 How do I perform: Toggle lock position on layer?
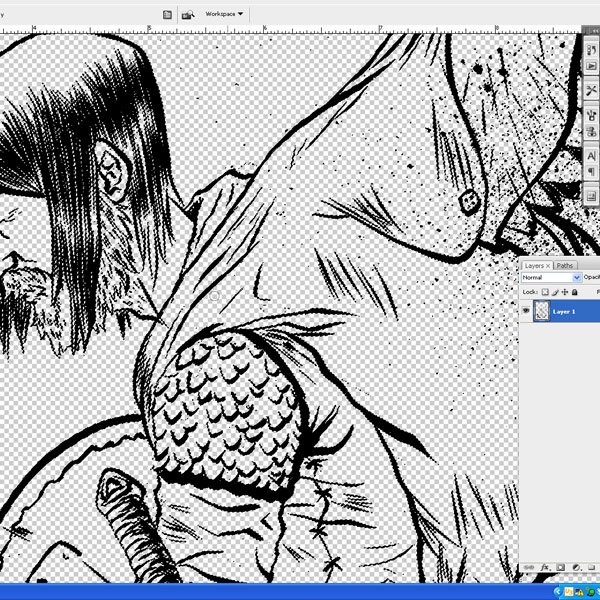[565, 292]
